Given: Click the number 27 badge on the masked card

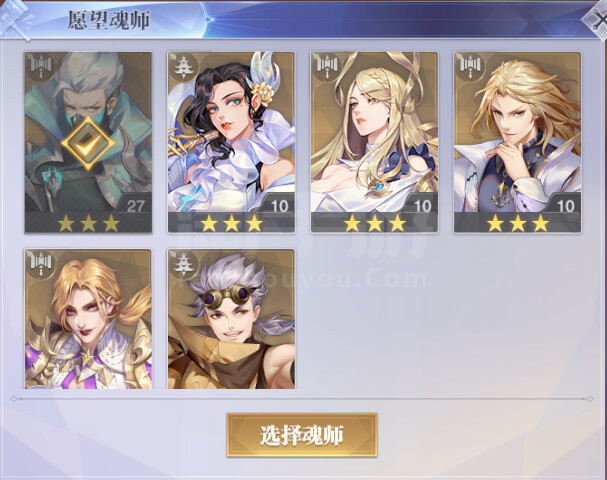Looking at the screenshot, I should pyautogui.click(x=135, y=205).
